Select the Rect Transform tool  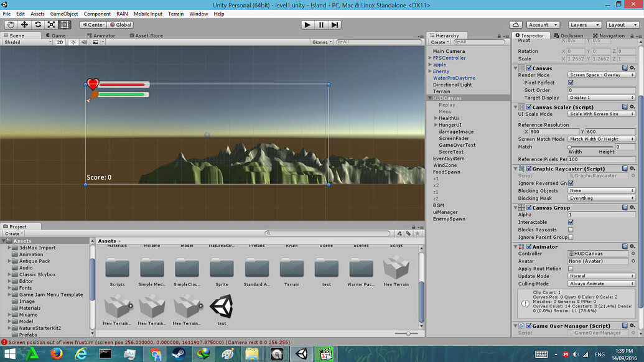coord(65,24)
